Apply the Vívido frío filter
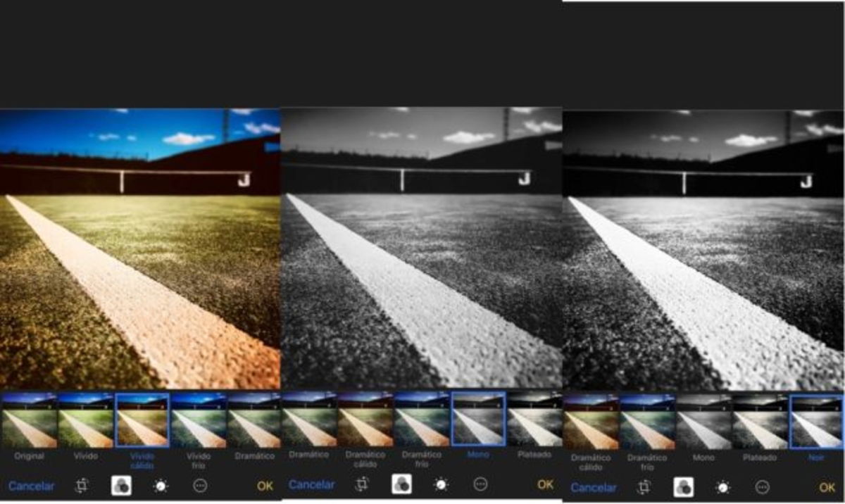This screenshot has height=504, width=845. (198, 420)
